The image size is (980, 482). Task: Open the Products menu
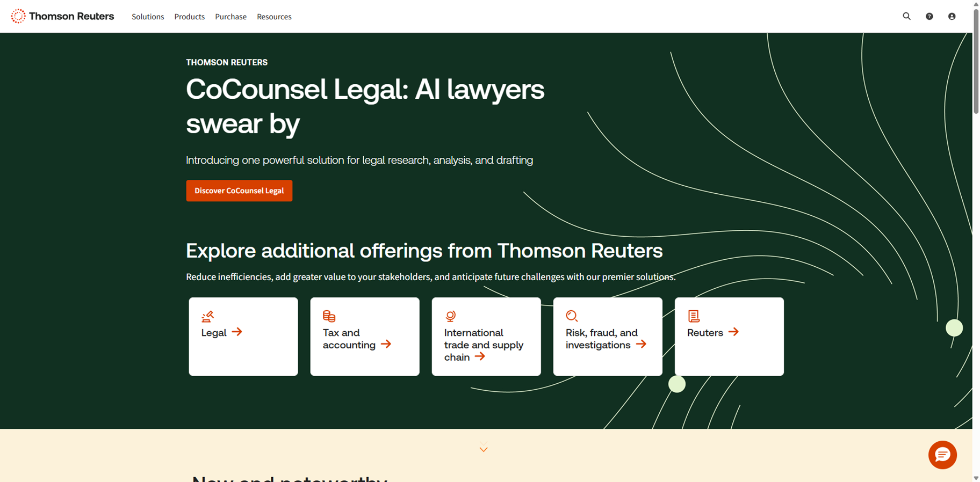189,17
